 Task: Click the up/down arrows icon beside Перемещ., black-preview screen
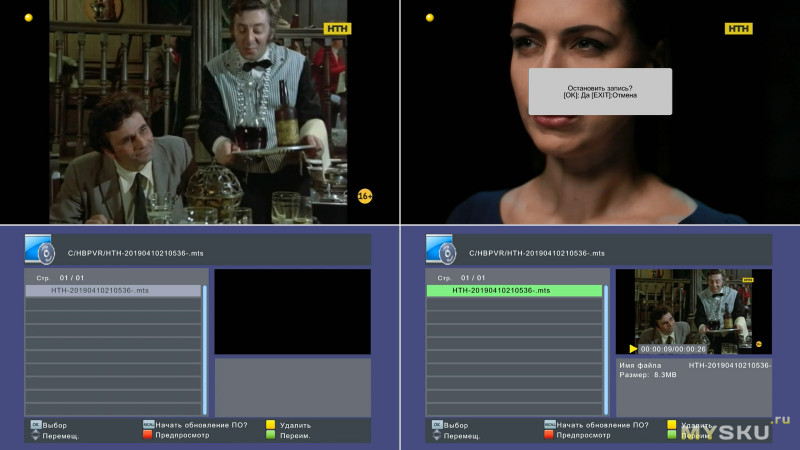[35, 436]
